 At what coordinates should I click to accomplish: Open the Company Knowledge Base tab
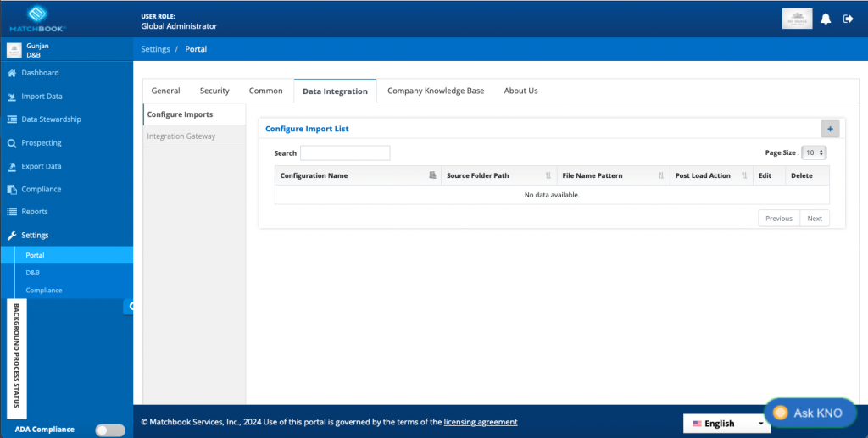(436, 91)
